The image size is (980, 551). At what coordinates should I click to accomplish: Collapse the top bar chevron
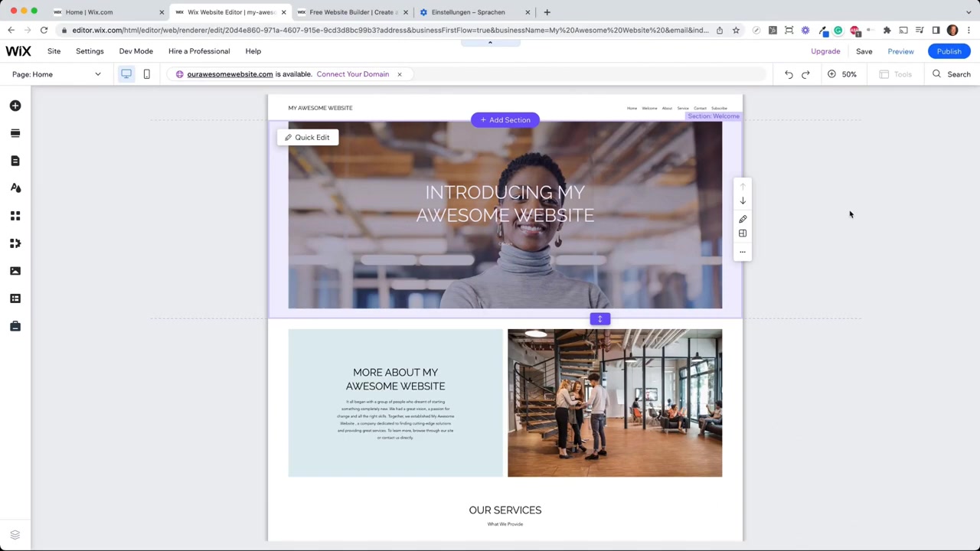[490, 42]
